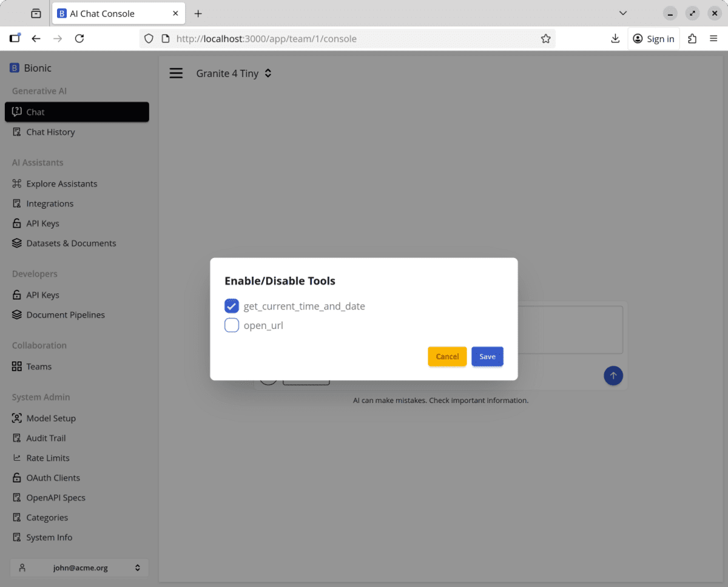
Task: Cancel the Enable/Disable Tools dialog
Action: 447,356
